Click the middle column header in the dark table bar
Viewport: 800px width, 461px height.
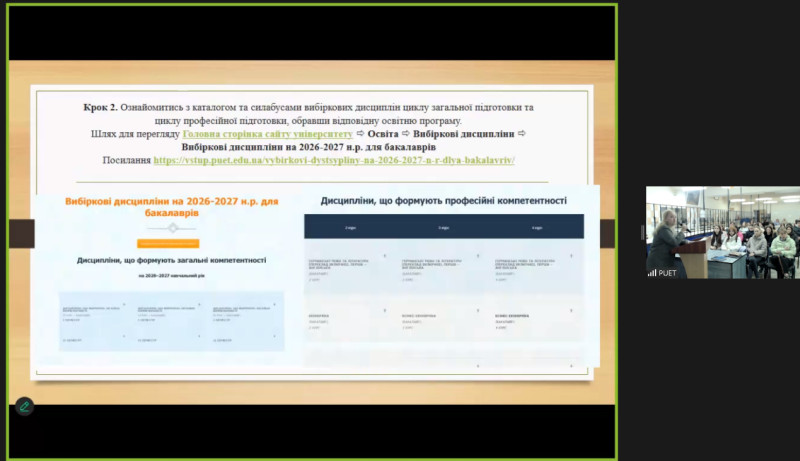(443, 227)
